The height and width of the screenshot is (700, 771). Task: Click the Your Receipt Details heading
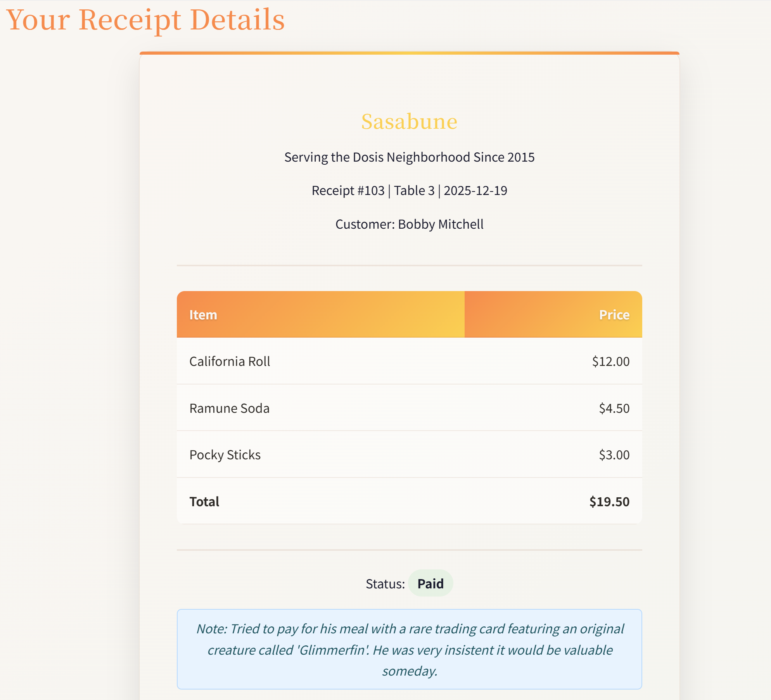[145, 19]
